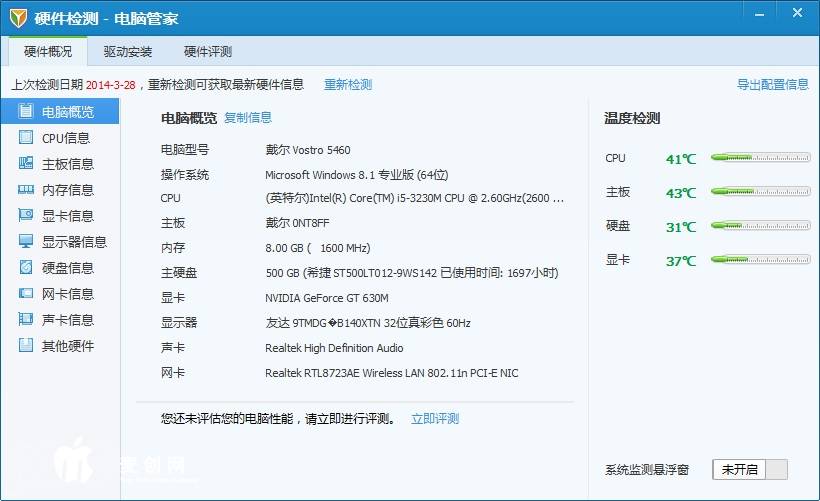820x501 pixels.
Task: Click the 8.00 GB memory value
Action: pos(317,248)
